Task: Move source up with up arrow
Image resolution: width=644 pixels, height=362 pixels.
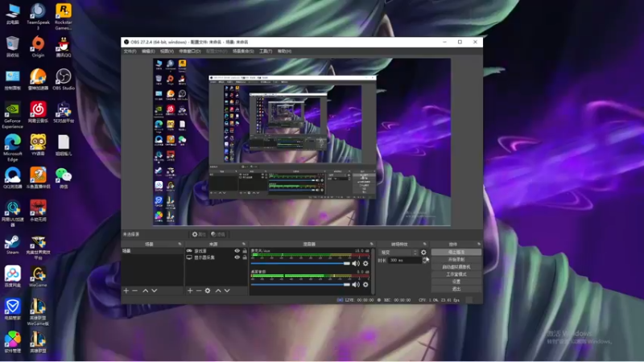Action: [218, 290]
